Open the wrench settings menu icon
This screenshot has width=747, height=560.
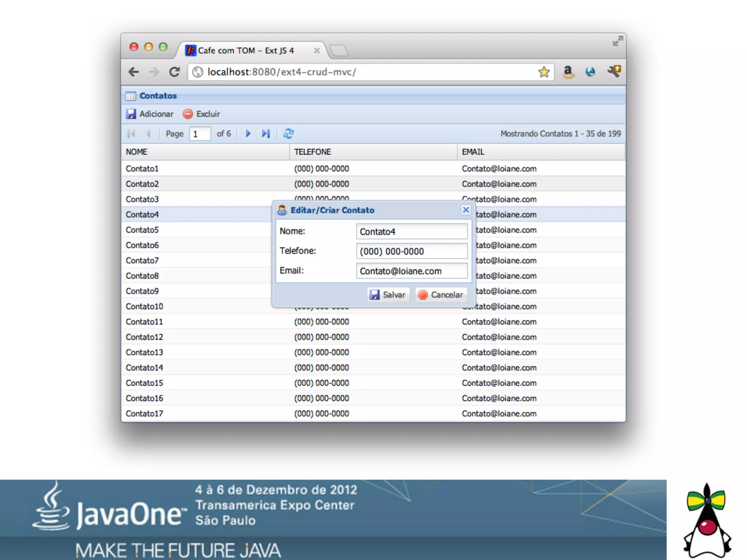[x=614, y=71]
